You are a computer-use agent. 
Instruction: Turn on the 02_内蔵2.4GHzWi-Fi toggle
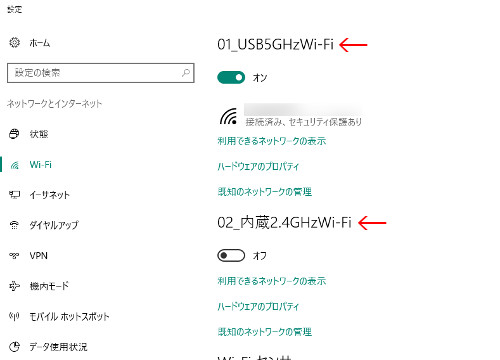click(231, 256)
